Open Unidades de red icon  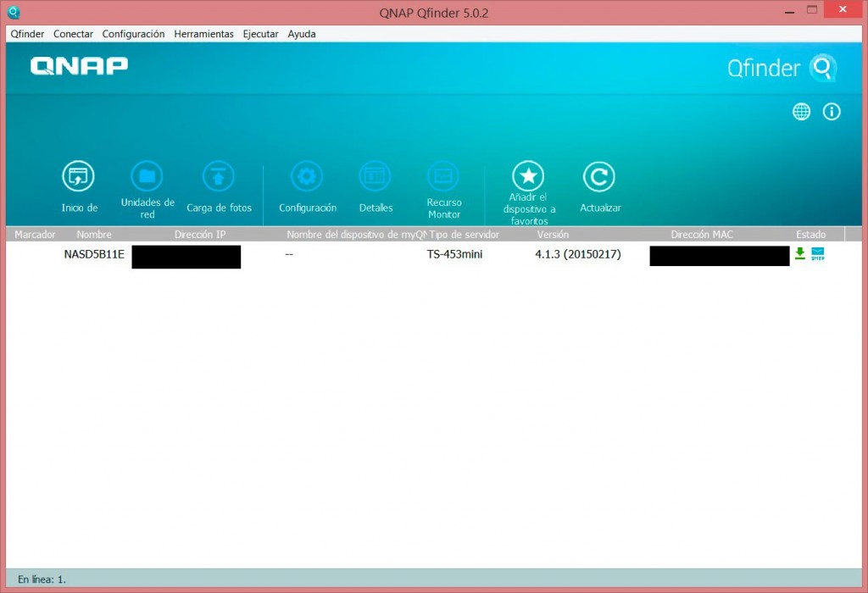point(147,176)
